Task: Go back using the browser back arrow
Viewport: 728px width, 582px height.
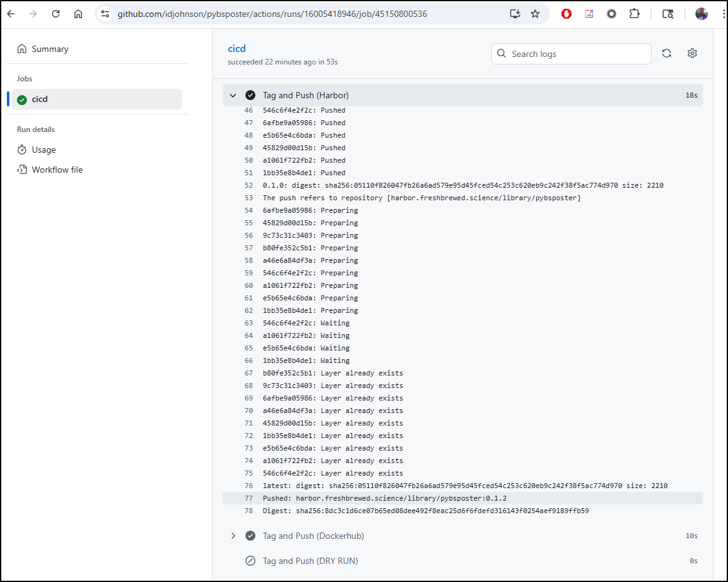Action: click(11, 14)
